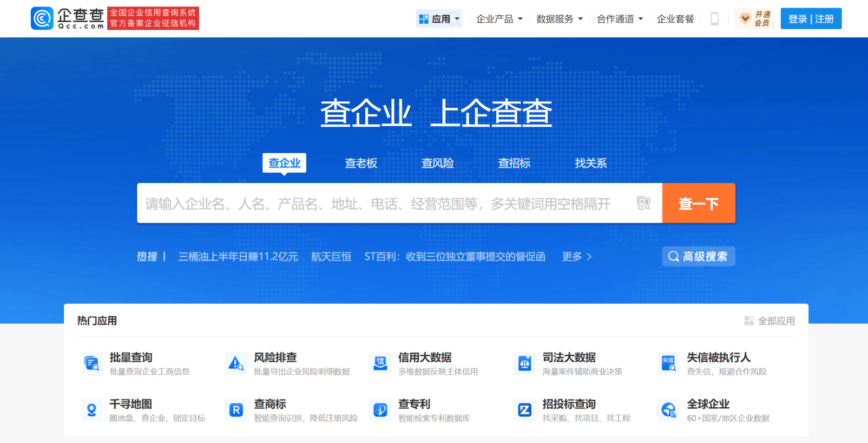
Task: Click the 查一下 search button
Action: tap(699, 203)
